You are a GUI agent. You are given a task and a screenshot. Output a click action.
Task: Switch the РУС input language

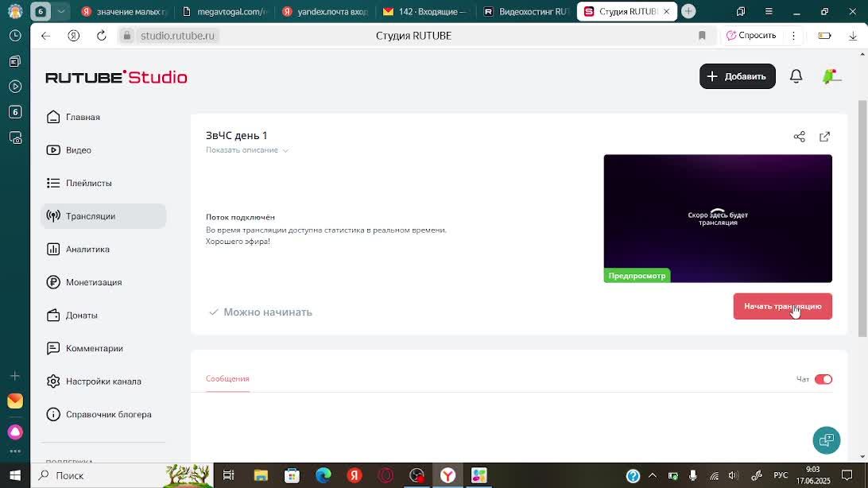point(781,476)
